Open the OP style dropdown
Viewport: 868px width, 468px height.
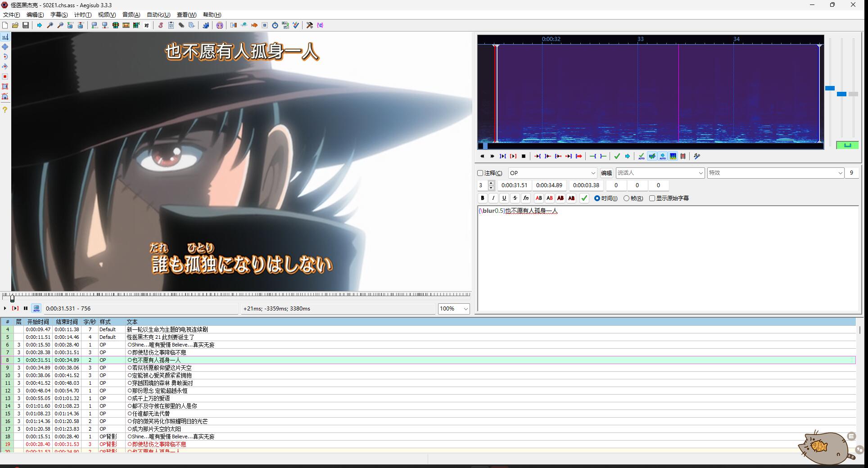coord(553,173)
